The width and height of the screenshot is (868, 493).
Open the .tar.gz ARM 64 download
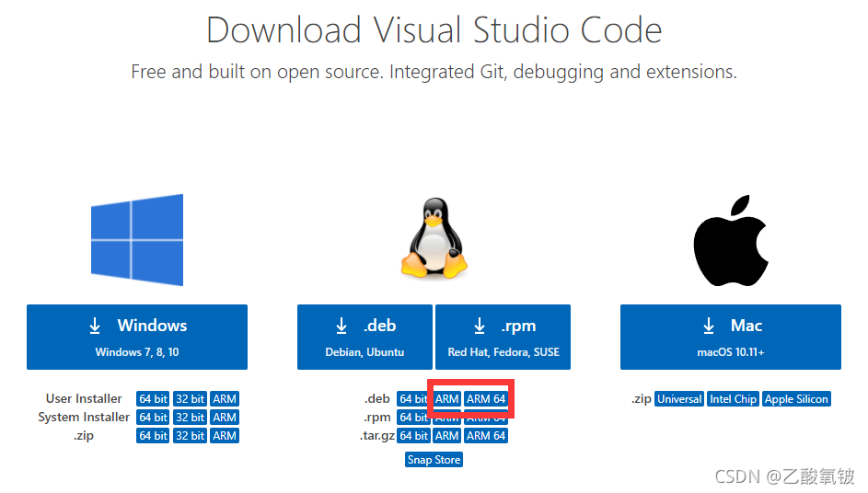point(486,435)
